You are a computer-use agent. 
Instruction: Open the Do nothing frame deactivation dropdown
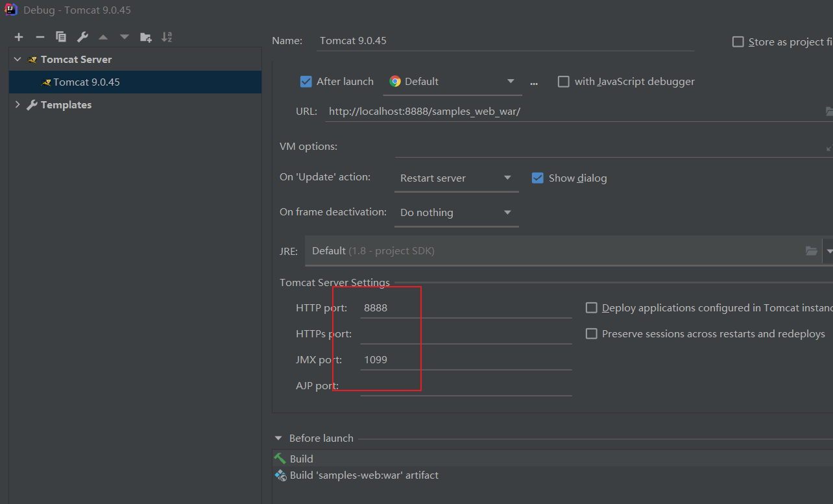(456, 213)
